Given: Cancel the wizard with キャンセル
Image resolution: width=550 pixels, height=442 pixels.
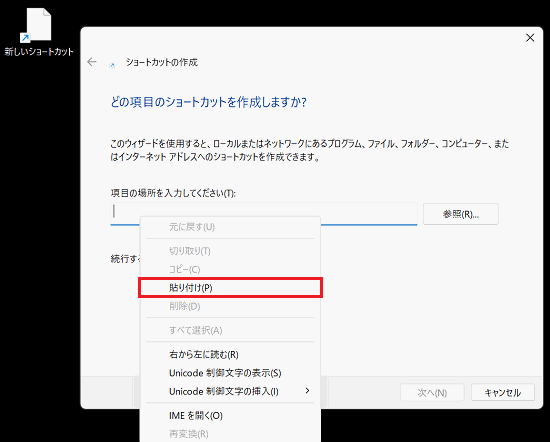Looking at the screenshot, I should click(503, 392).
